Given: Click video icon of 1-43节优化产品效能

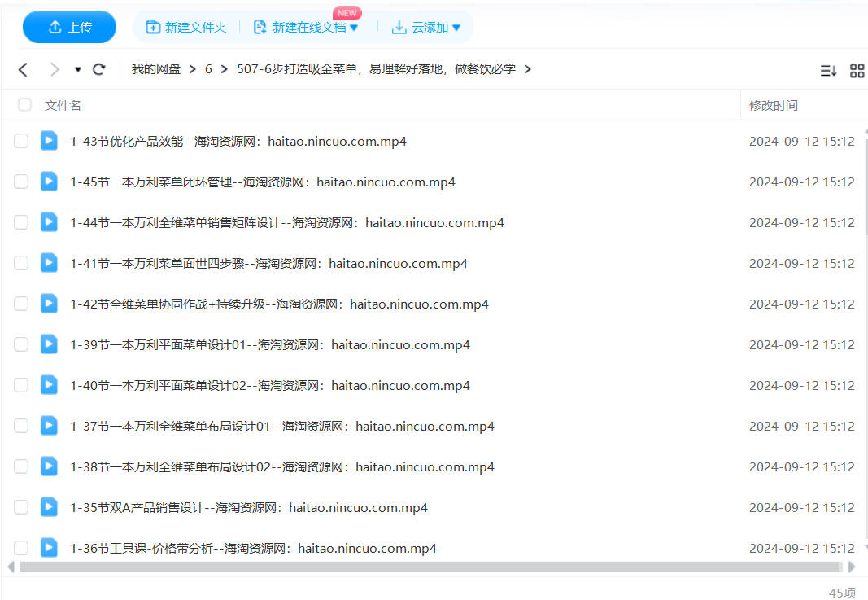Looking at the screenshot, I should click(49, 141).
